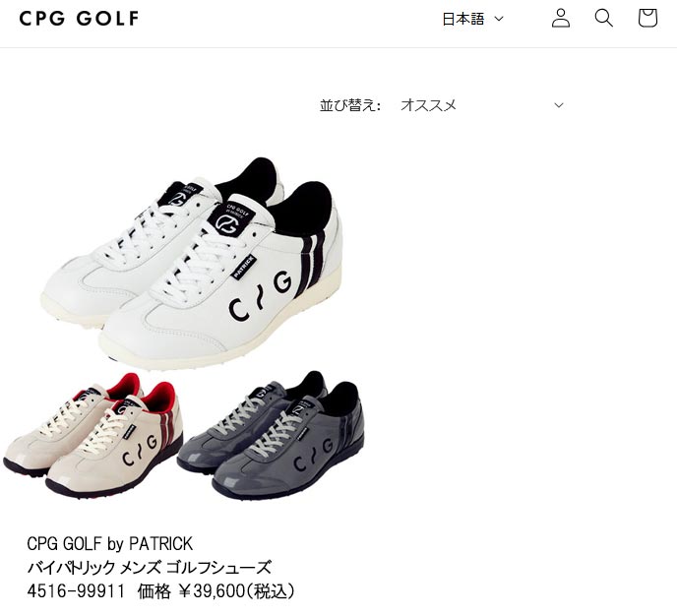Click the sort dropdown chevron arrow
Screen dimensions: 677x616
tap(559, 105)
